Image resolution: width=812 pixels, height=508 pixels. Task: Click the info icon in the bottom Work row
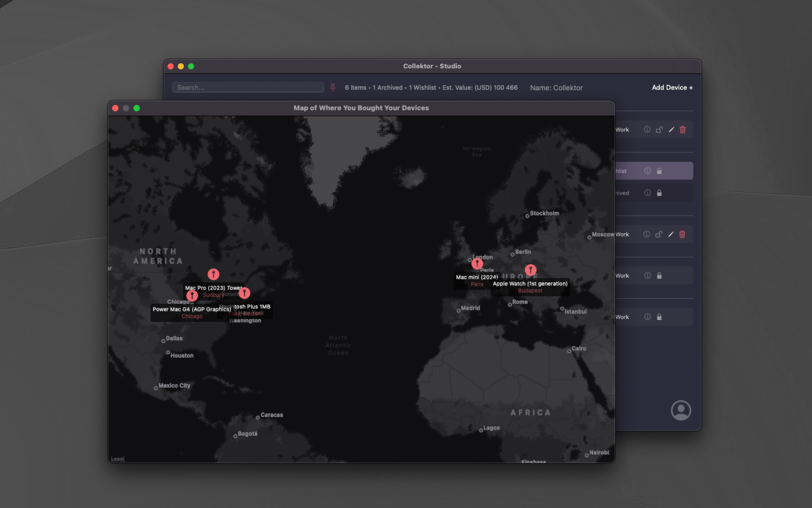(x=647, y=317)
